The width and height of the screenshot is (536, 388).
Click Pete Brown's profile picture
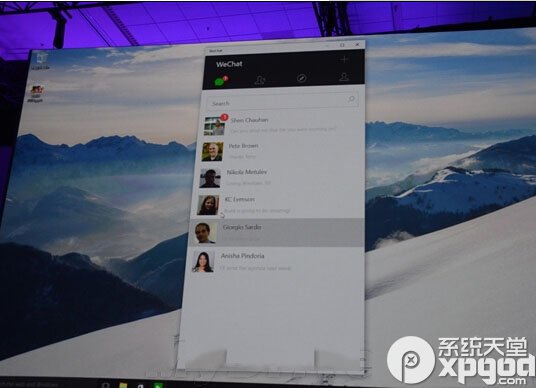click(212, 151)
